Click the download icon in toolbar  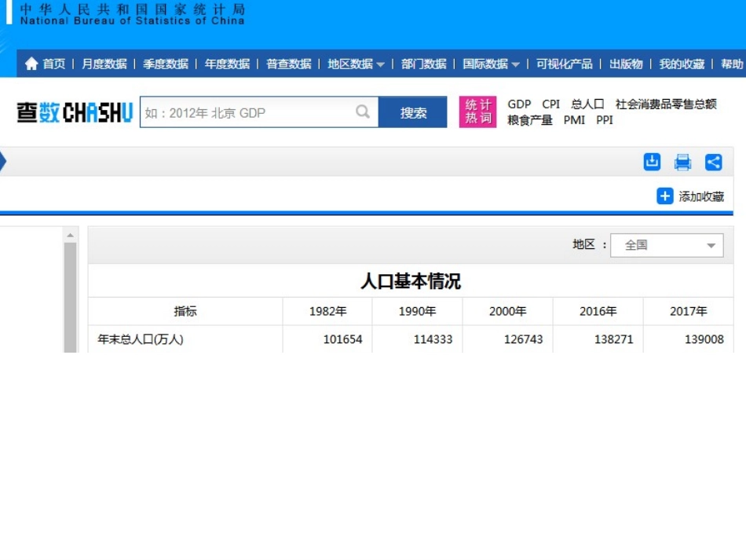tap(652, 162)
